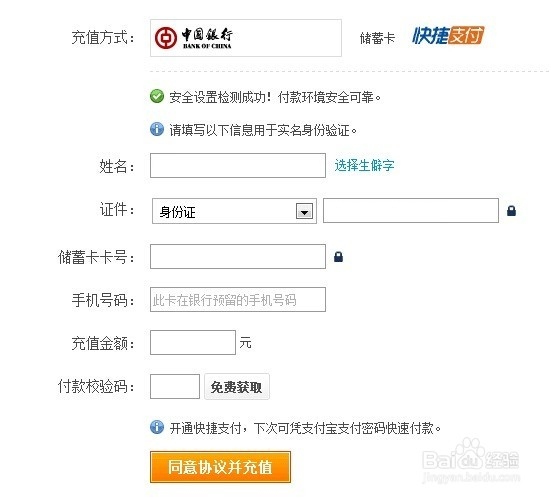Click the 选择生僻字 link

coord(364,165)
